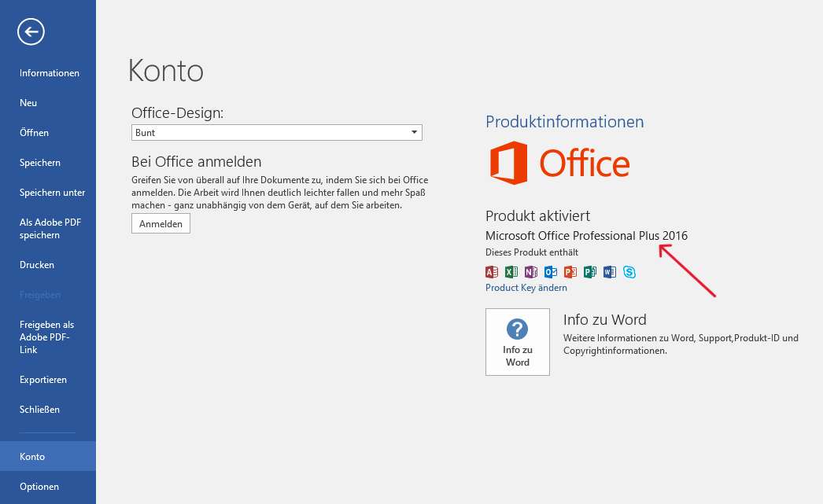
Task: Click the PowerPoint product icon
Action: tap(570, 272)
